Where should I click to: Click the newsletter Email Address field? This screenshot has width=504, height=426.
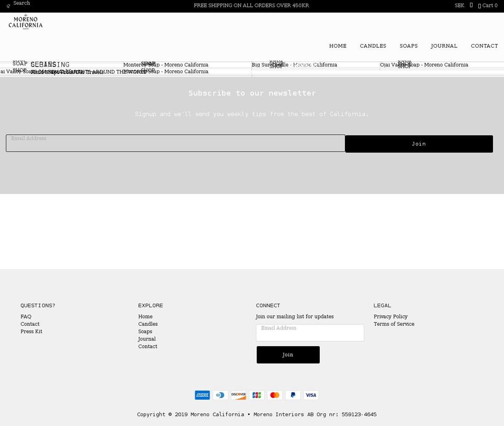pos(175,143)
